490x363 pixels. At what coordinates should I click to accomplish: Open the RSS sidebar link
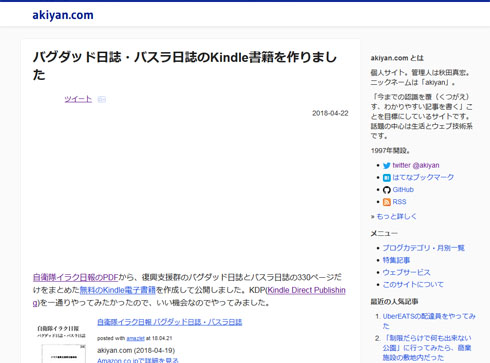pos(399,202)
